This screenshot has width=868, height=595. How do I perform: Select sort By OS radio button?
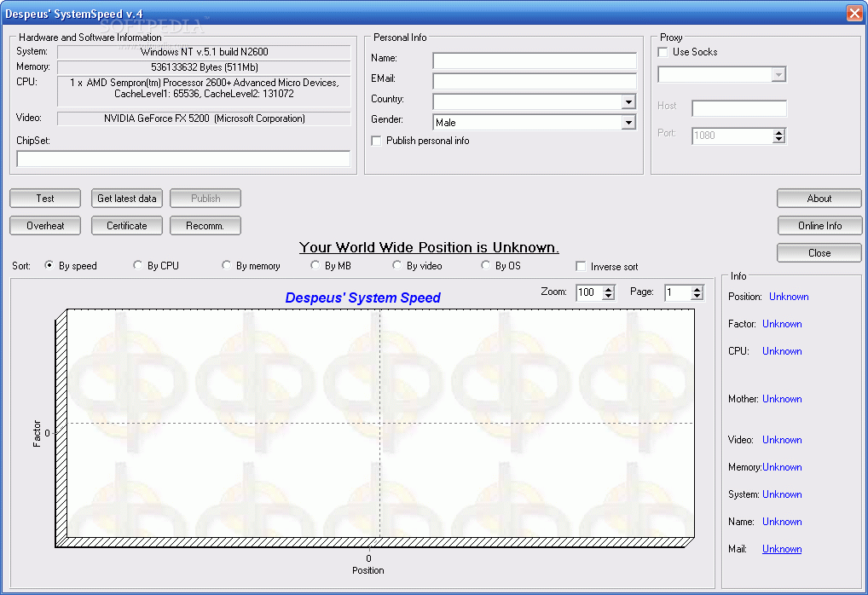point(485,265)
